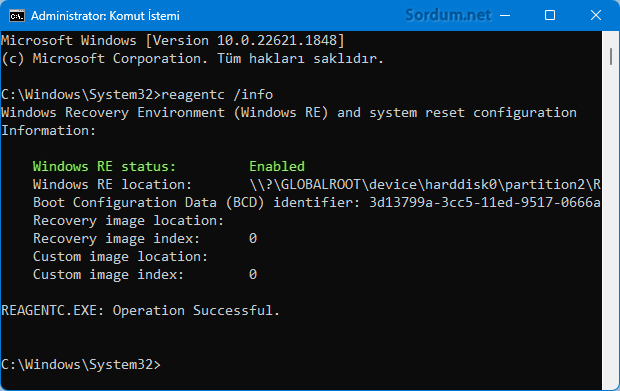Click the final 'C:\Windows\System32>' prompt
Image resolution: width=620 pixels, height=391 pixels.
tap(81, 365)
